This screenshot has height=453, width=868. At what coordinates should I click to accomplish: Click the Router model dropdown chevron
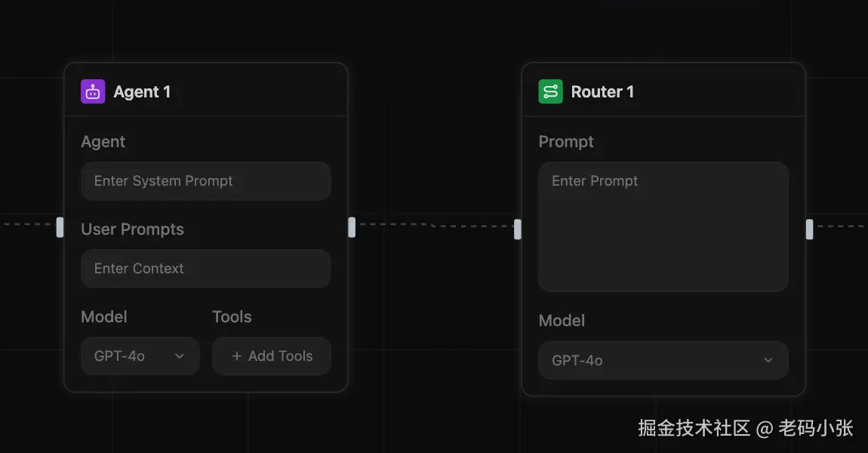tap(768, 360)
